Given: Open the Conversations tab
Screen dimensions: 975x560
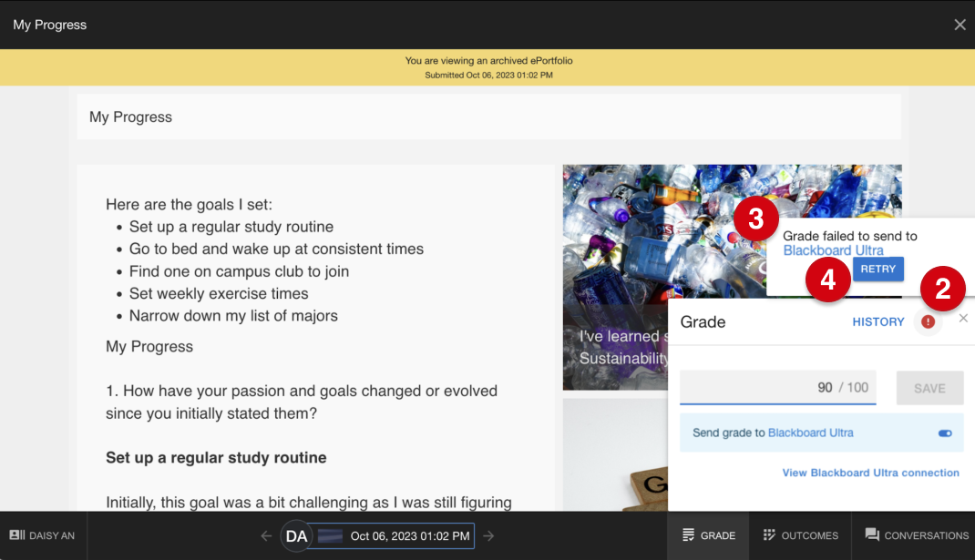Looking at the screenshot, I should [916, 535].
